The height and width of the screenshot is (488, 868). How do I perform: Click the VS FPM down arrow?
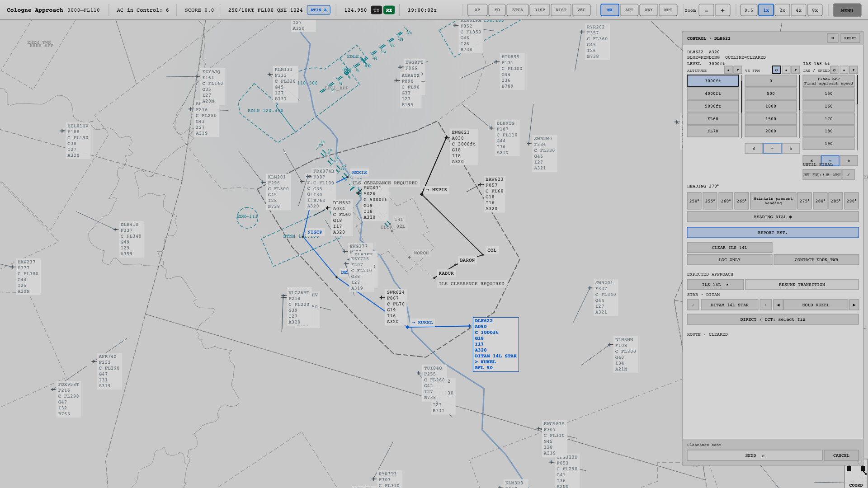[x=796, y=70]
